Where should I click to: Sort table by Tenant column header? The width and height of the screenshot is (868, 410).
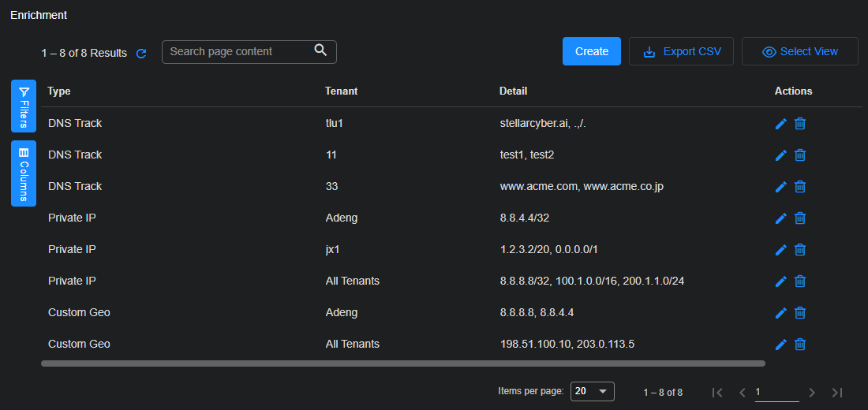[x=341, y=91]
